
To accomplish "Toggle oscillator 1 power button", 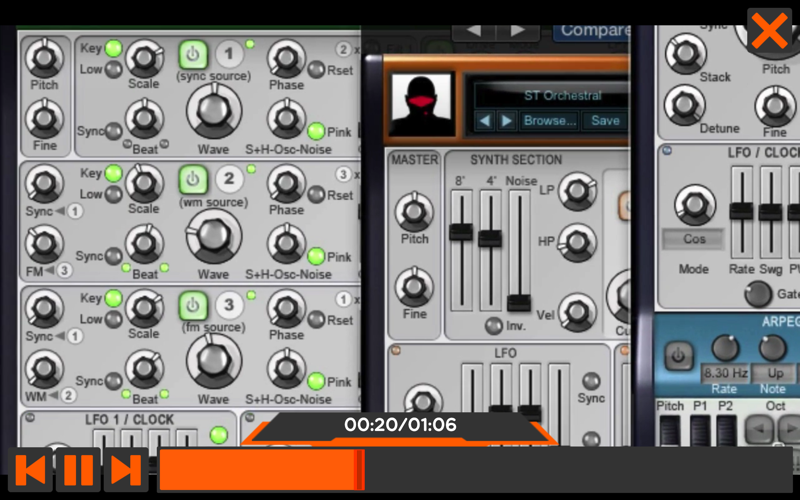I will tap(193, 55).
